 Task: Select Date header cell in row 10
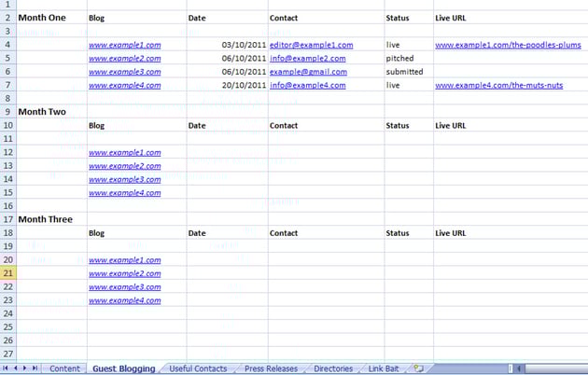click(x=227, y=126)
